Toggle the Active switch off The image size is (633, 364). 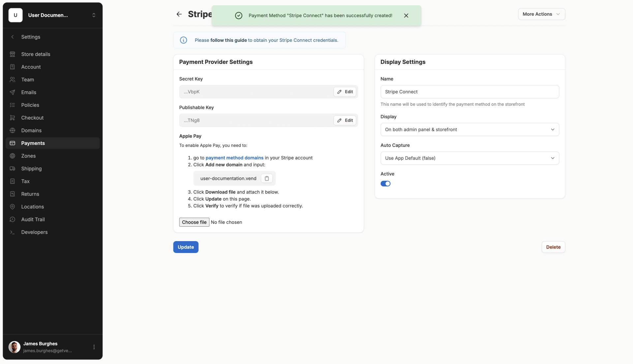click(385, 183)
